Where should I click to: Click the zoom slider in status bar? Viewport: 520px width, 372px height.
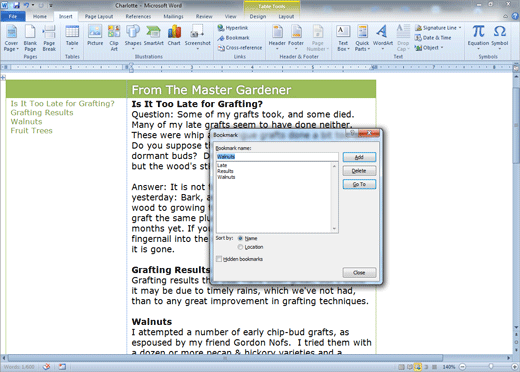tap(491, 367)
